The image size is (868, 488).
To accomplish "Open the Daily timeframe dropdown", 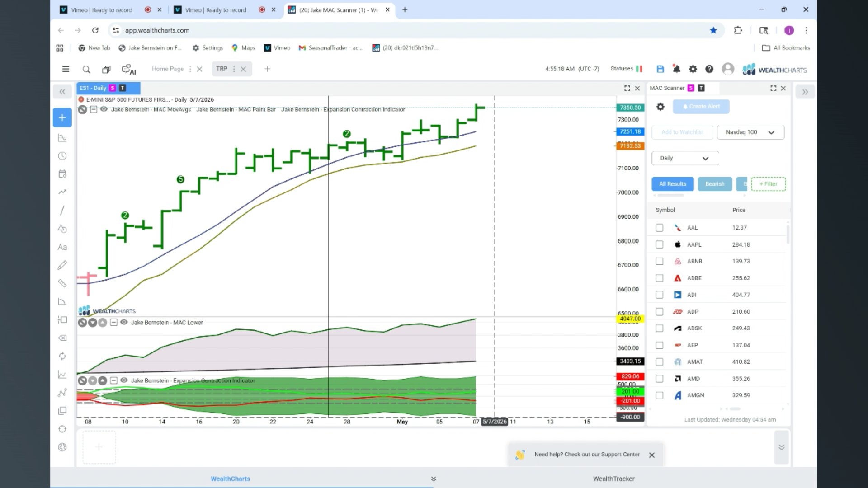I will click(x=685, y=158).
